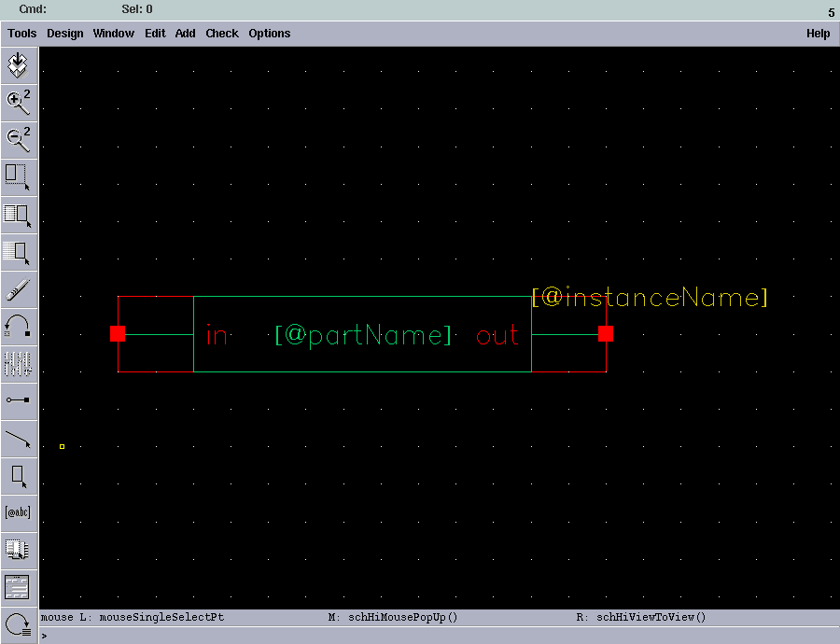Open the Options menu
Screen dimensions: 840x644
[x=269, y=33]
